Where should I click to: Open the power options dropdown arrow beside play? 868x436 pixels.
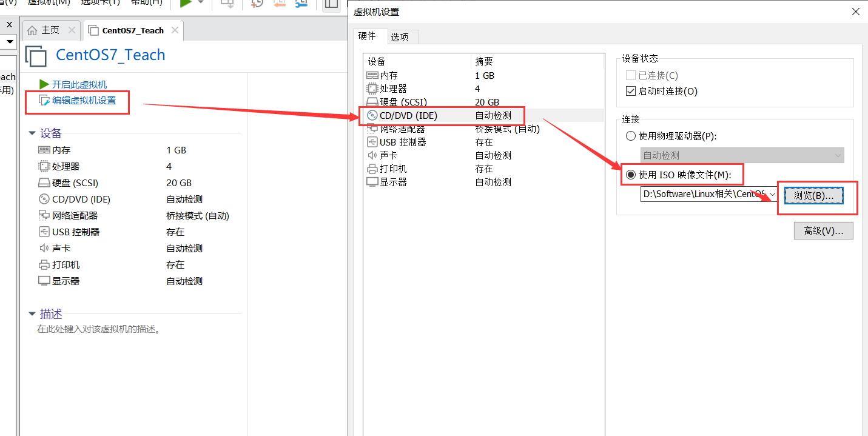(201, 3)
